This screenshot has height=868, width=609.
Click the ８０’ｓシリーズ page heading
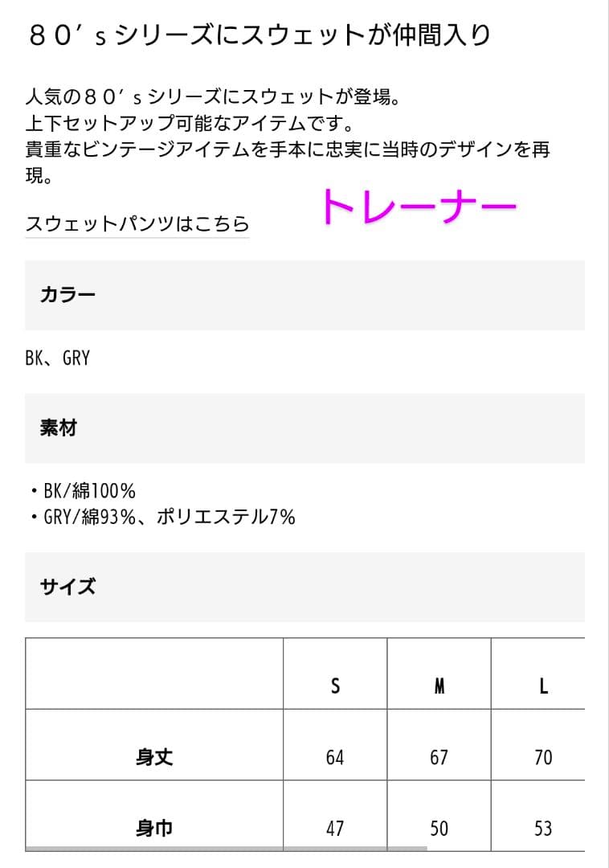coord(259,36)
